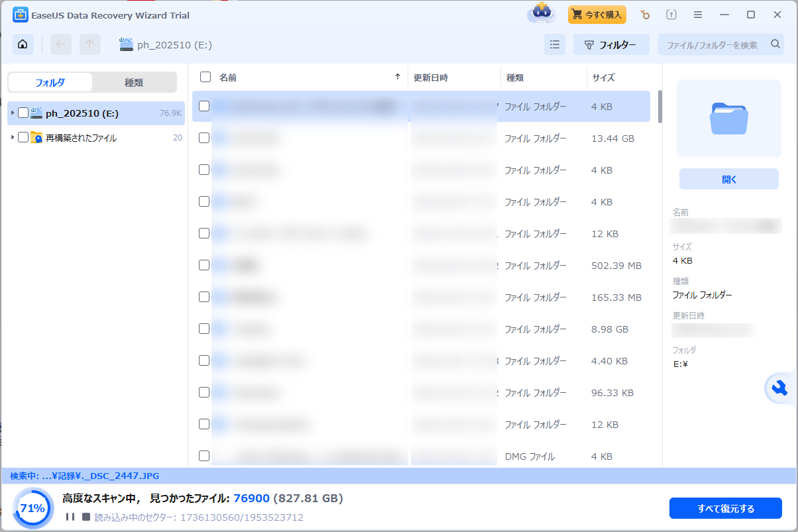The height and width of the screenshot is (532, 798).
Task: Click the drive icon beside ph_202510 path
Action: coord(126,44)
